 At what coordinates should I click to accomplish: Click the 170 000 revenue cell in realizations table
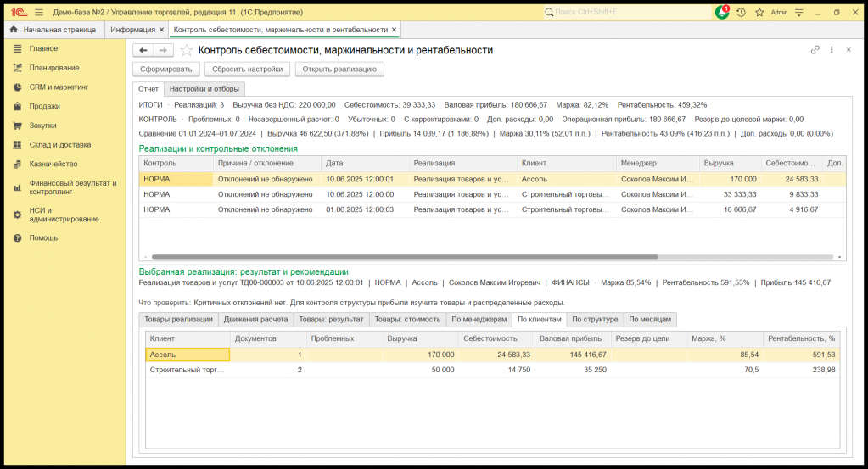click(x=730, y=179)
